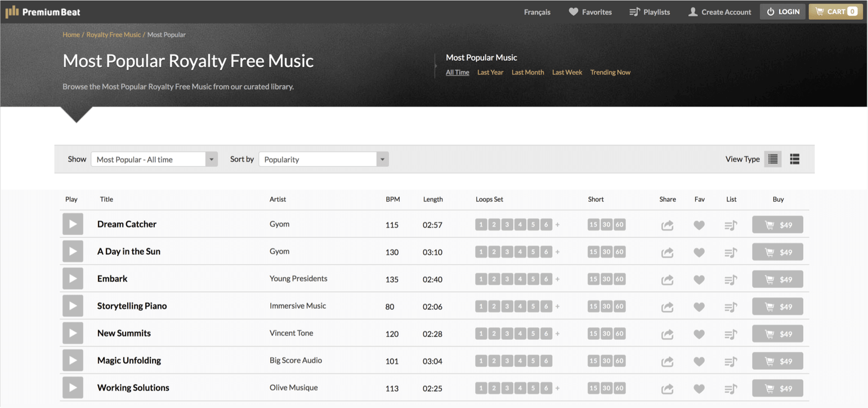Expand Storytelling Piano loops plus sign
This screenshot has height=408, width=868.
[x=558, y=306]
